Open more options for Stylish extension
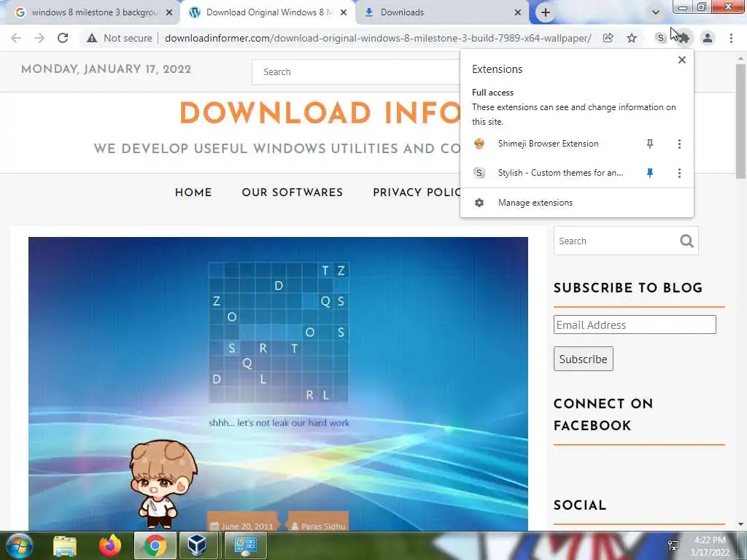The height and width of the screenshot is (560, 747). (679, 173)
